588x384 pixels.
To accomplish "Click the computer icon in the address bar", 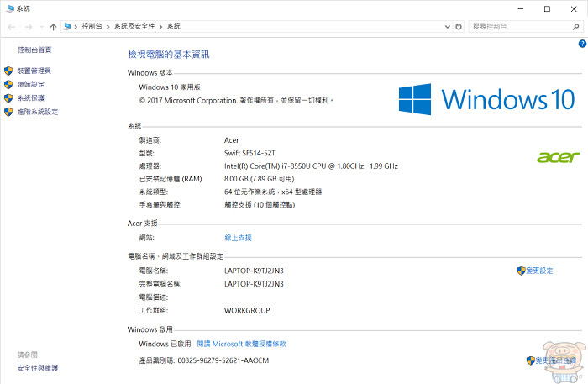I will coord(67,26).
